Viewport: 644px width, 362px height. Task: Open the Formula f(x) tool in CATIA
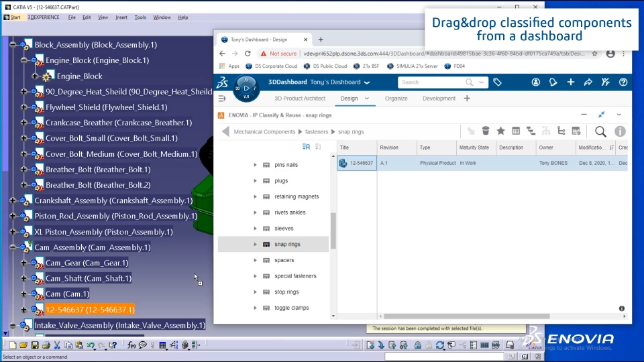point(131,345)
